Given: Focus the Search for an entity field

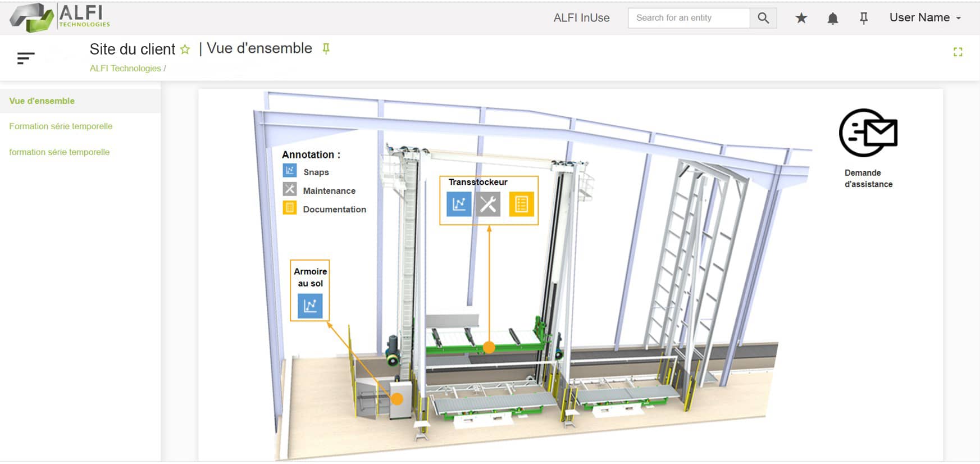Looking at the screenshot, I should (689, 18).
